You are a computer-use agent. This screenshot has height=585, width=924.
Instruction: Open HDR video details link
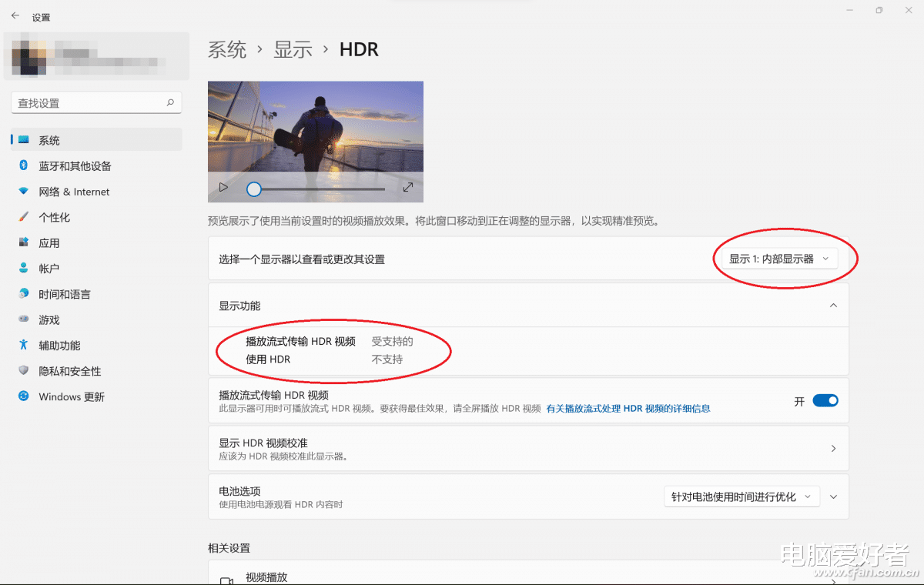click(629, 408)
